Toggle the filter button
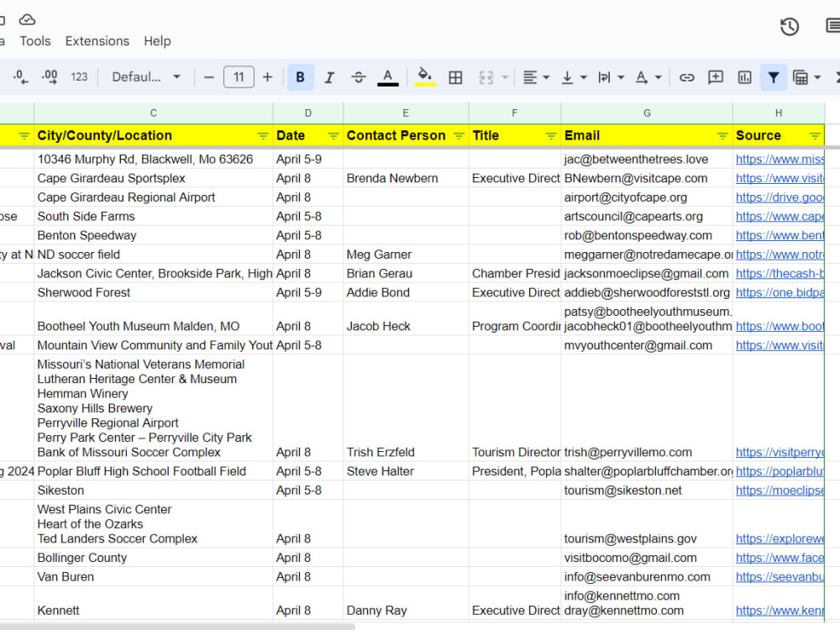Viewport: 840px width, 630px height. pos(774,77)
